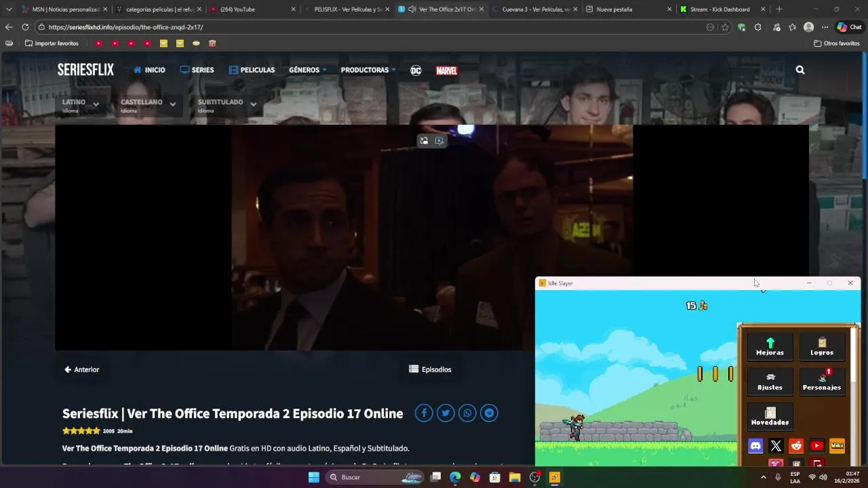
Task: Open YouTube link in Idle Slayer
Action: click(x=816, y=445)
